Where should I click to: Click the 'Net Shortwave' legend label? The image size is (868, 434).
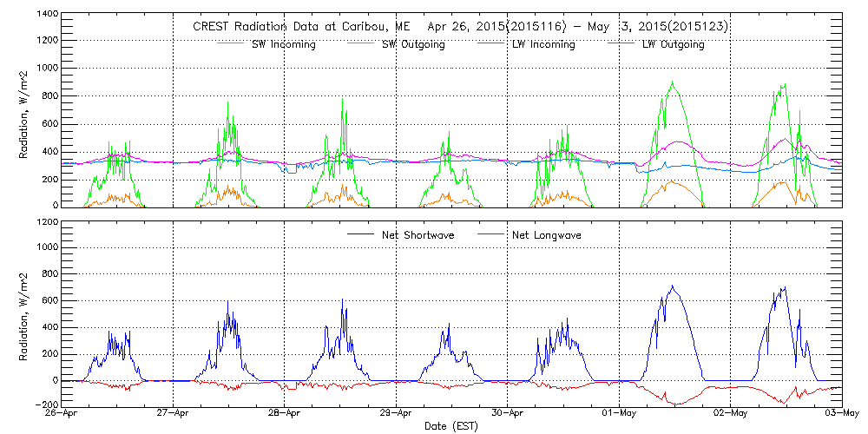click(419, 235)
